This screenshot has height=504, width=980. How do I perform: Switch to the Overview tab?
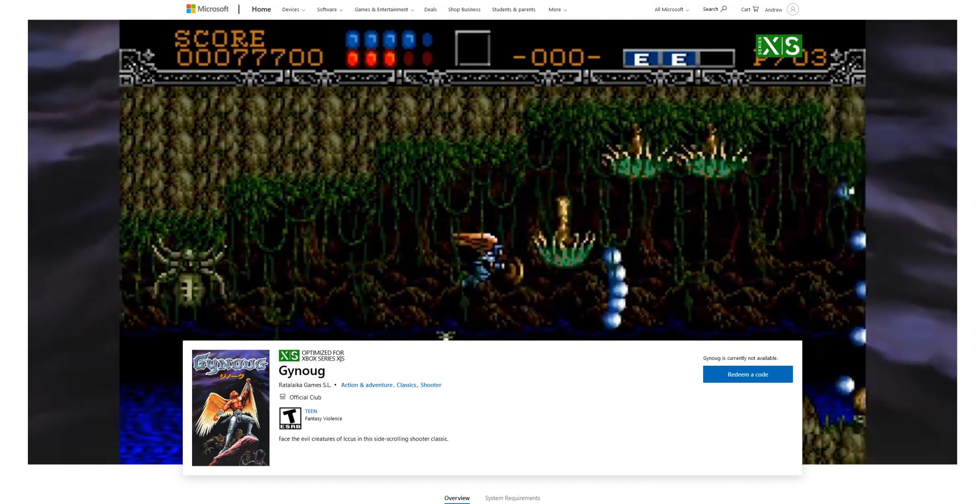click(x=457, y=498)
